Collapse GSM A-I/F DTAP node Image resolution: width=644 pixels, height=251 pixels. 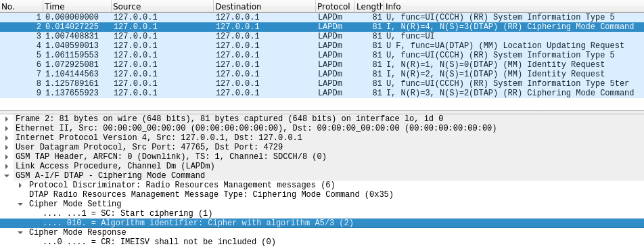point(6,175)
